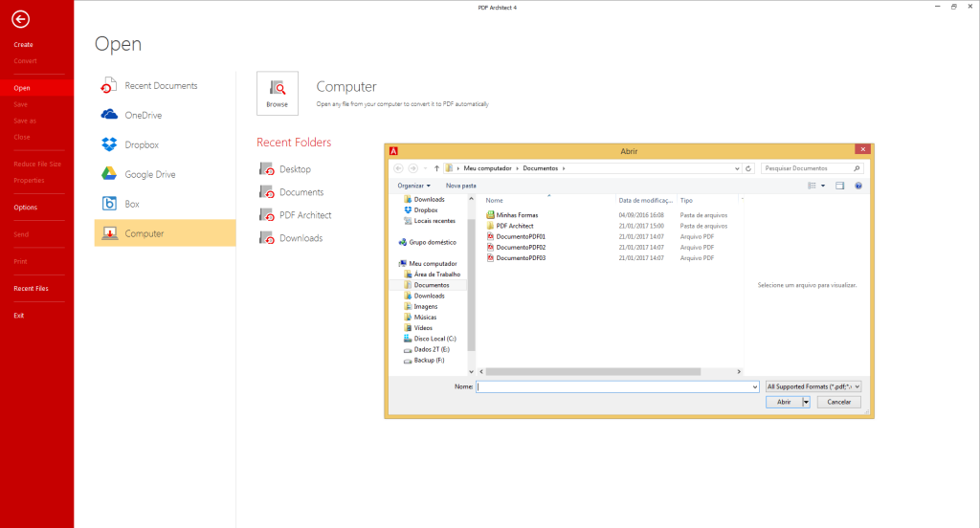Click the Grupo doméstico icon
This screenshot has width=980, height=528.
pos(403,242)
